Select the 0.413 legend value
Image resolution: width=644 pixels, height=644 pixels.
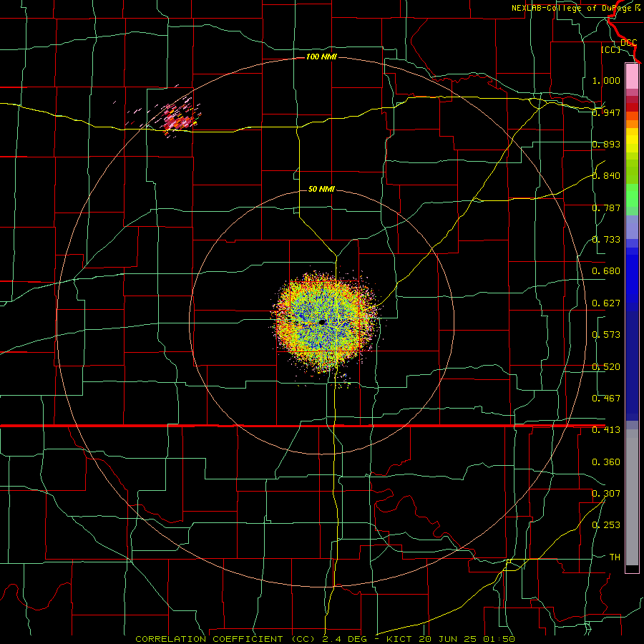[x=606, y=430]
